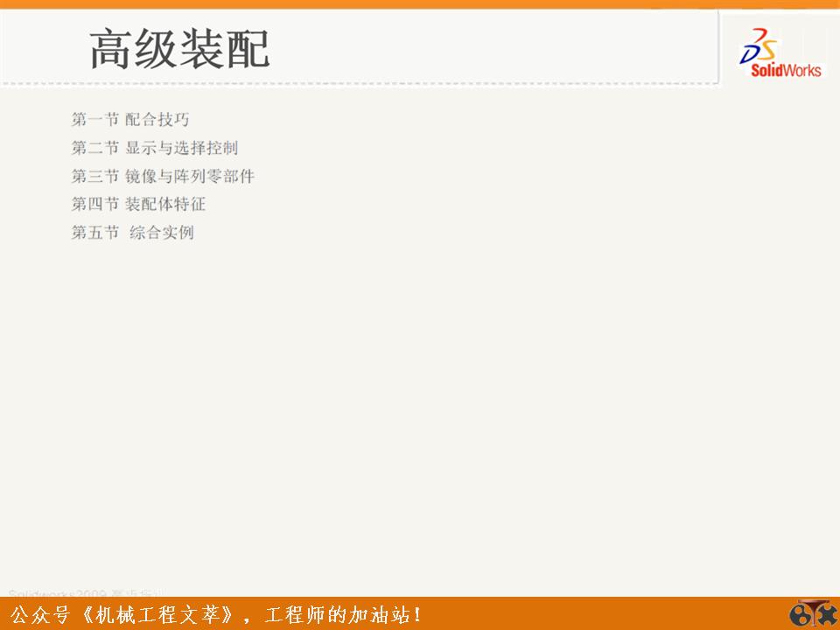The image size is (840, 630).
Task: Click the right gear icon in bottom-right corner
Action: [826, 614]
